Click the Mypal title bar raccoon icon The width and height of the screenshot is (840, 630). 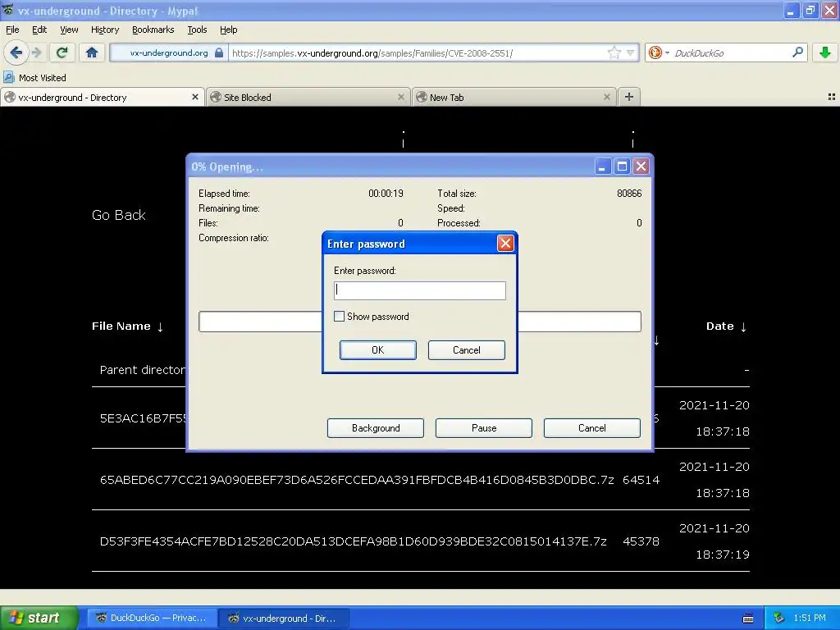coord(8,10)
